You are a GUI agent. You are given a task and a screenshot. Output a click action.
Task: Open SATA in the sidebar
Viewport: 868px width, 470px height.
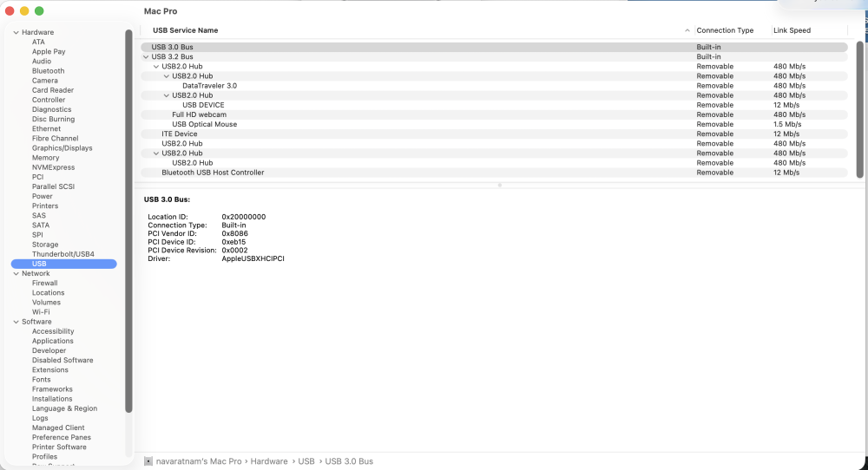pyautogui.click(x=41, y=225)
